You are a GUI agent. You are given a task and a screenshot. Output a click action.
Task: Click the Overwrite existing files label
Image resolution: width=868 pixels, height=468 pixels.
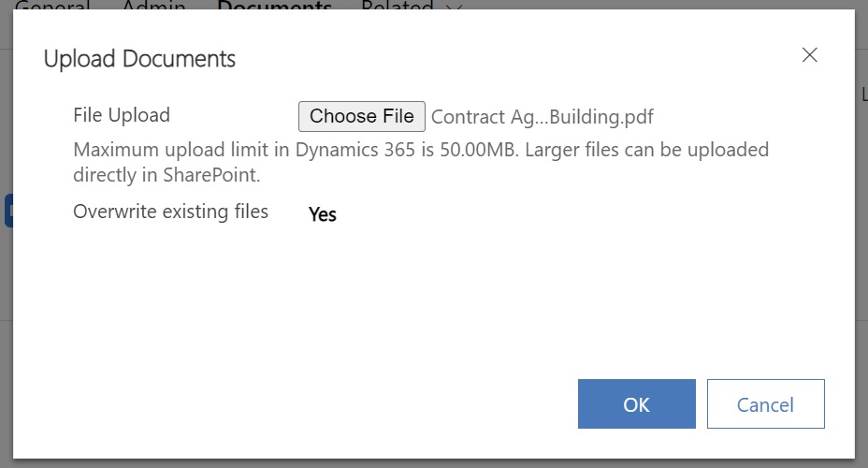170,212
